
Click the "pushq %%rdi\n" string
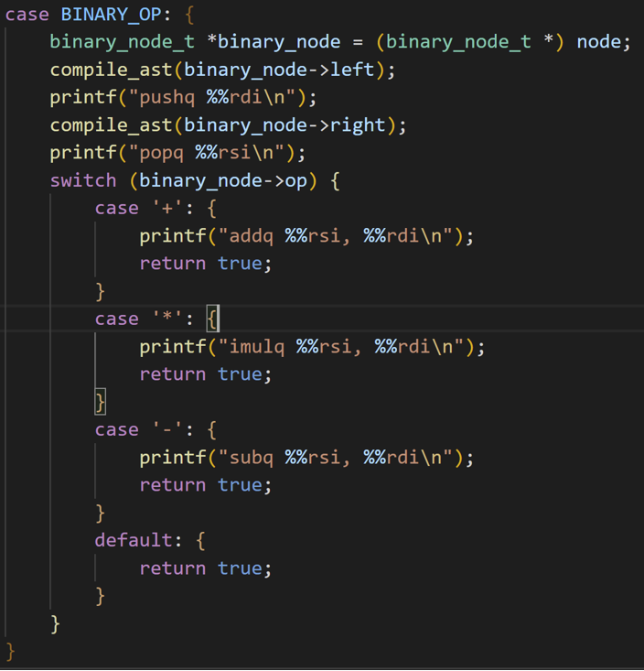pos(225,97)
